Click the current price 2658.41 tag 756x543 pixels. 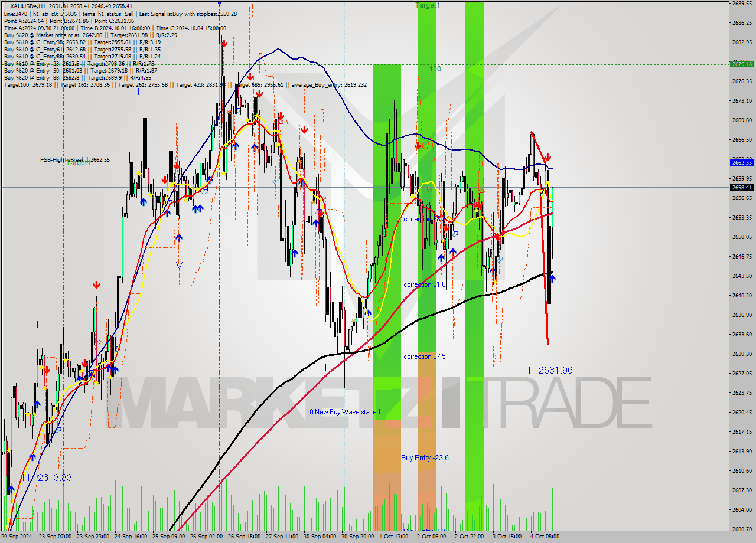pyautogui.click(x=741, y=187)
